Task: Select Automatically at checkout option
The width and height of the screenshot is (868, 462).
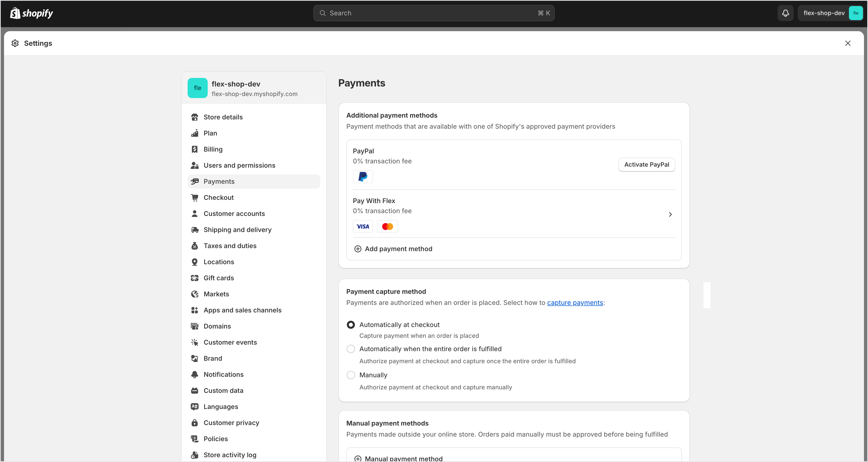Action: click(x=351, y=325)
